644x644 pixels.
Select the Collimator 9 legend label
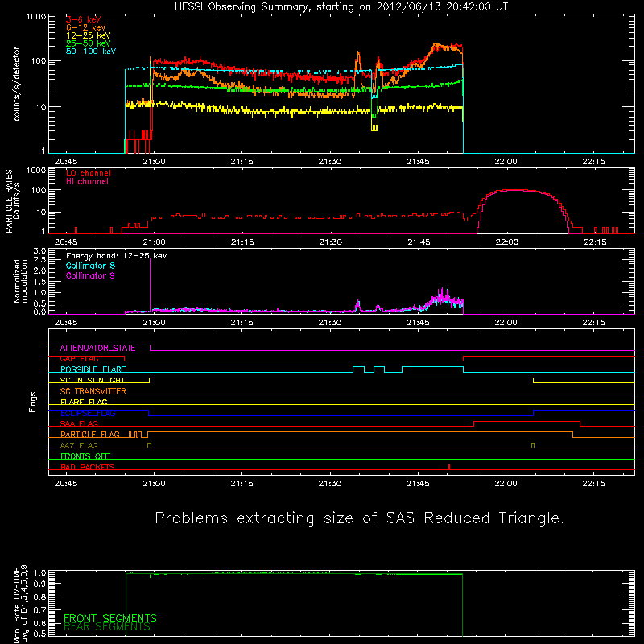(90, 275)
